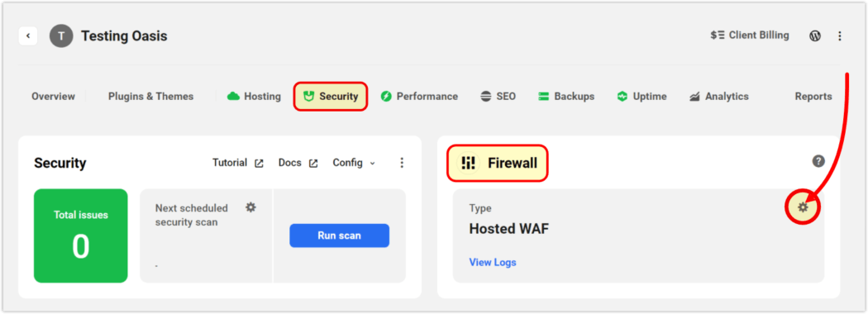This screenshot has width=868, height=314.
Task: Open the Uptime tab
Action: coord(641,97)
